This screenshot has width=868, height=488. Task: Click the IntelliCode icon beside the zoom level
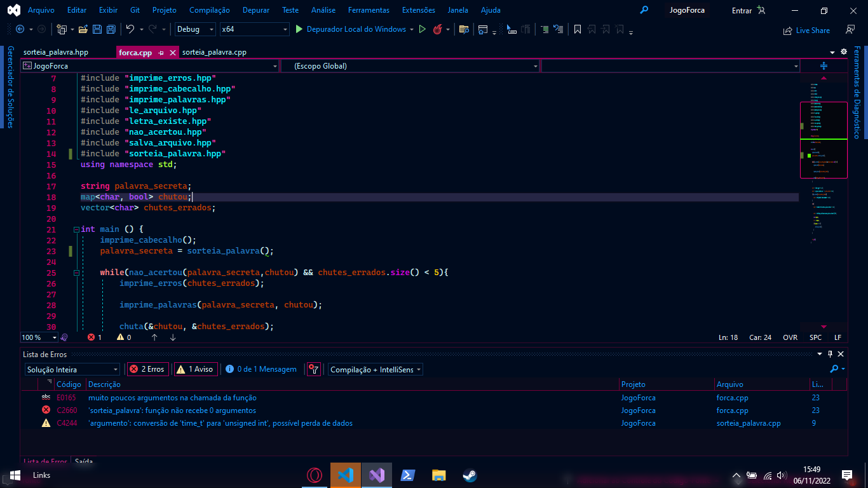coord(64,337)
